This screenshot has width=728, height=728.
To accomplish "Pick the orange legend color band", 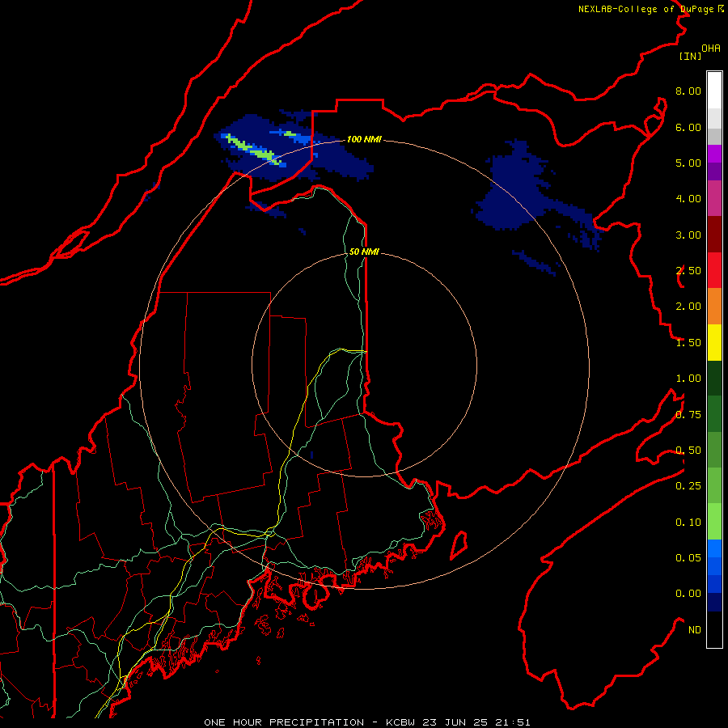I will pos(714,307).
